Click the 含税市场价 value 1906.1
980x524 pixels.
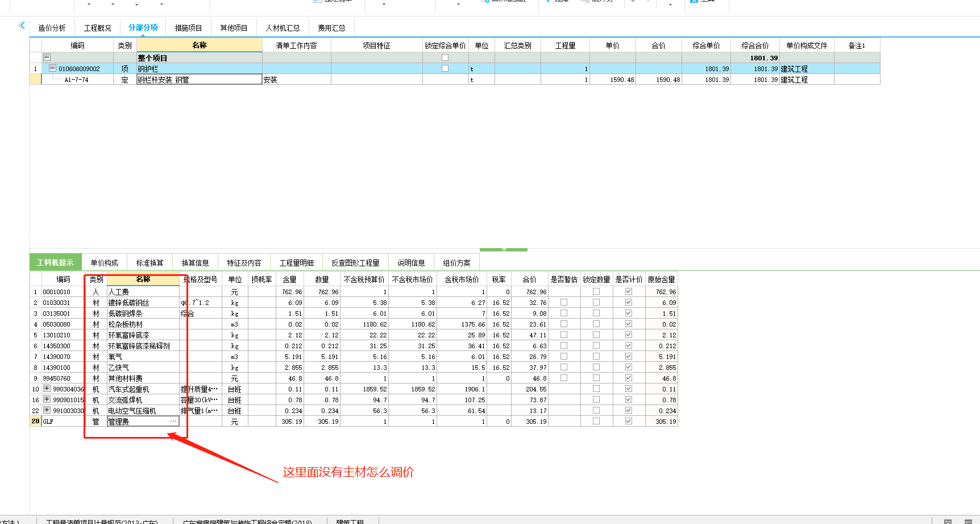[475, 389]
